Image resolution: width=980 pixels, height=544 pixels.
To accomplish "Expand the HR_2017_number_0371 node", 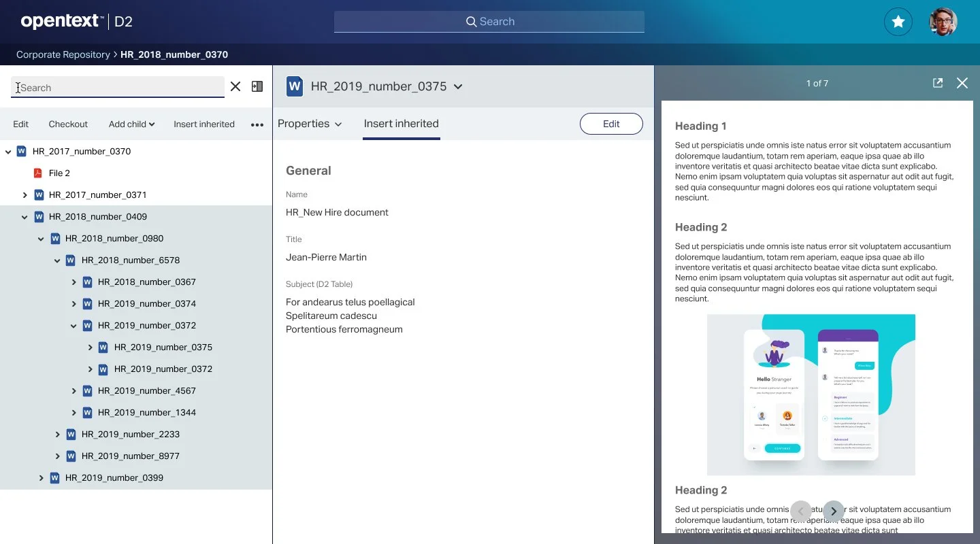I will coord(24,195).
